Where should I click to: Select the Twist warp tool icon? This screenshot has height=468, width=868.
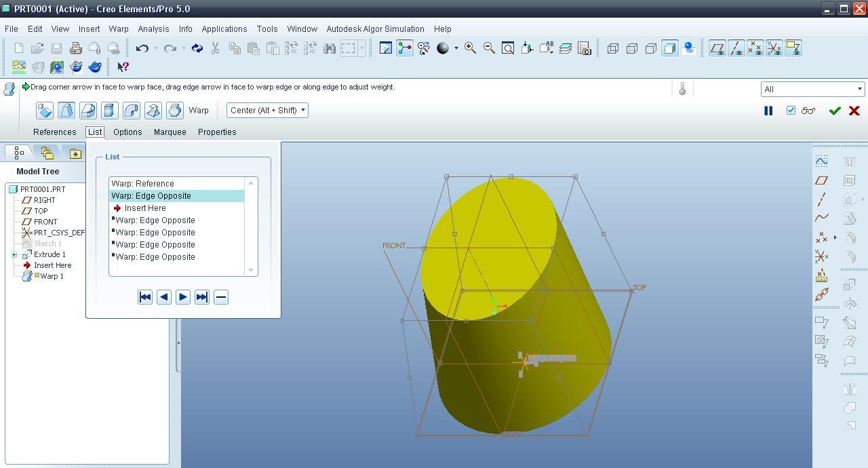pos(153,110)
